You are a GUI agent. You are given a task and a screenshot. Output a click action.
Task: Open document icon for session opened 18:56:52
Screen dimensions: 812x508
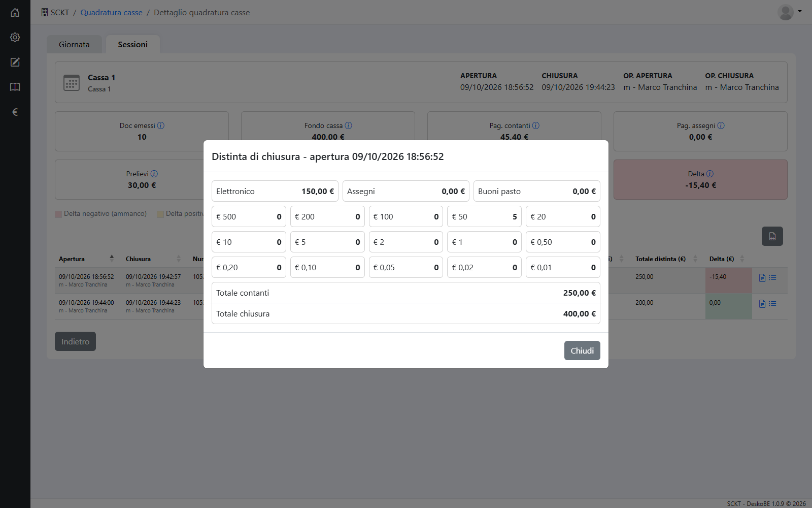(762, 278)
